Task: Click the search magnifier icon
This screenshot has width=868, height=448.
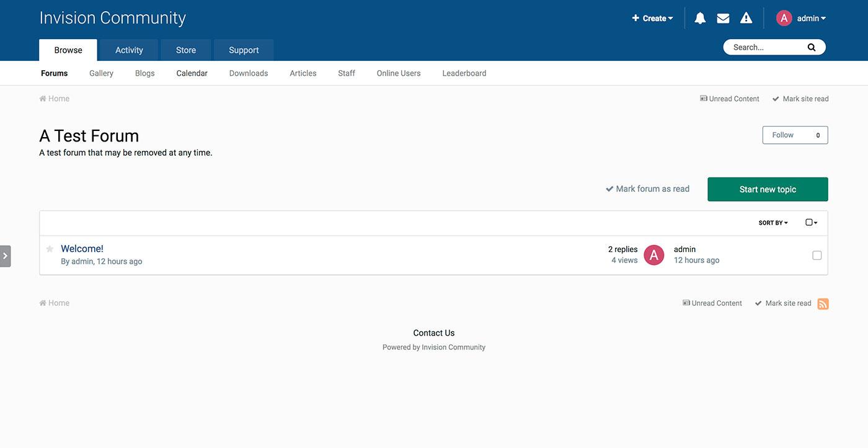Action: point(811,47)
